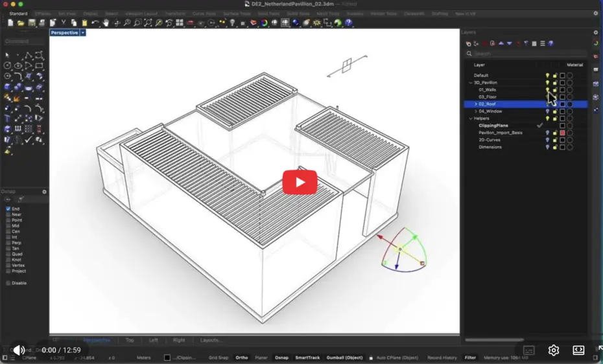Image resolution: width=603 pixels, height=364 pixels.
Task: Click the four-viewport layout icon
Action: click(180, 23)
